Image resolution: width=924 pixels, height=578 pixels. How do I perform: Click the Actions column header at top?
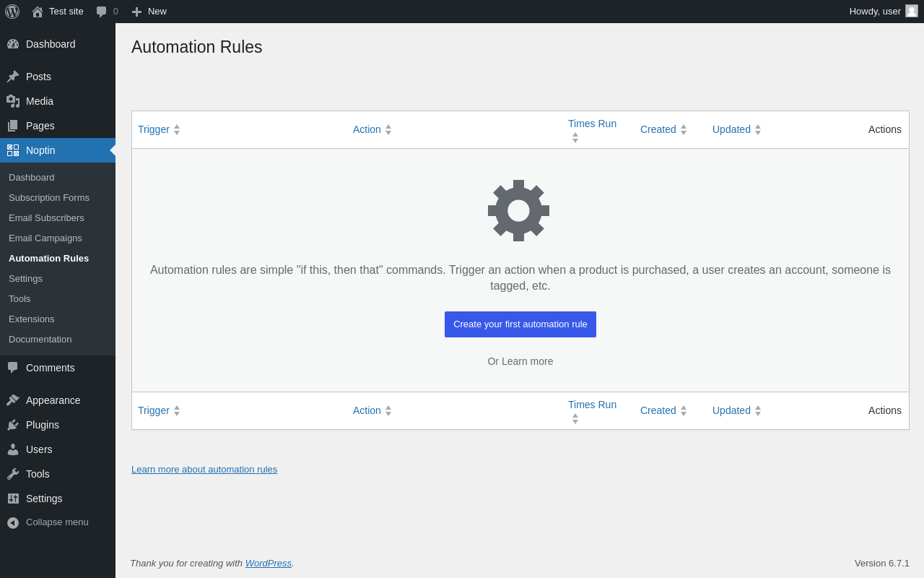(x=885, y=129)
